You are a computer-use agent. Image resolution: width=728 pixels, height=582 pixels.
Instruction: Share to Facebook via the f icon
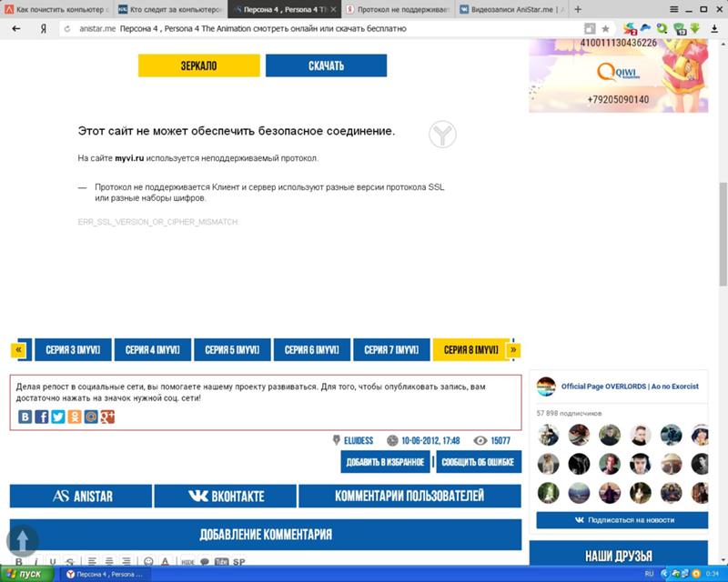41,416
